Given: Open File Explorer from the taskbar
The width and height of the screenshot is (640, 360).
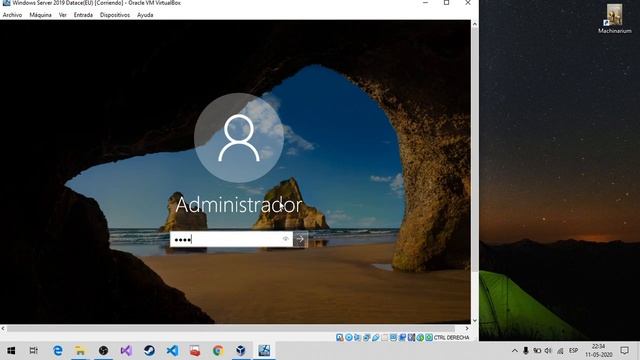Looking at the screenshot, I should coord(80,351).
